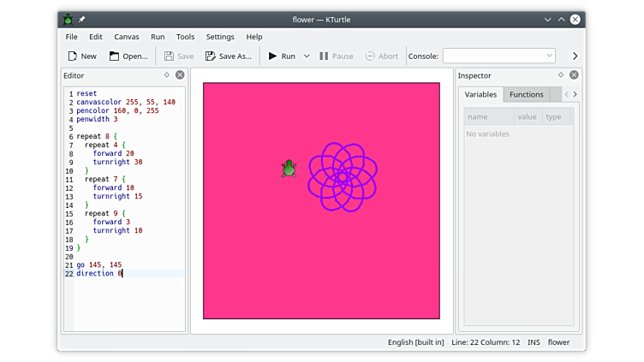Viewport: 644px width, 362px height.
Task: Close the Inspector panel
Action: pos(575,75)
